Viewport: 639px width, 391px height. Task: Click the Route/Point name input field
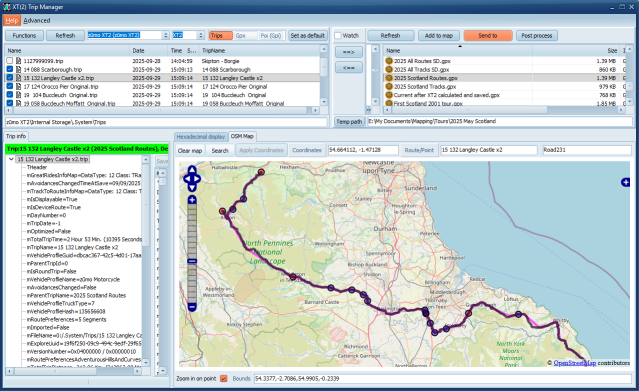(489, 150)
